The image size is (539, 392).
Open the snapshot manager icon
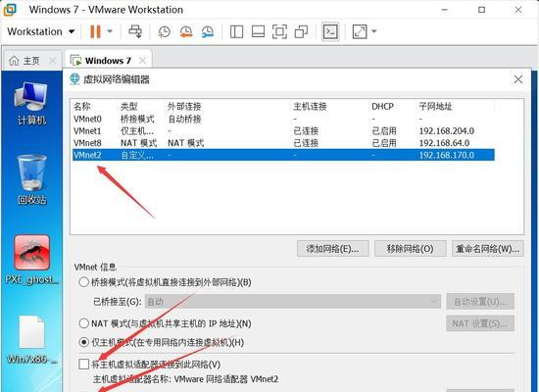coord(208,31)
